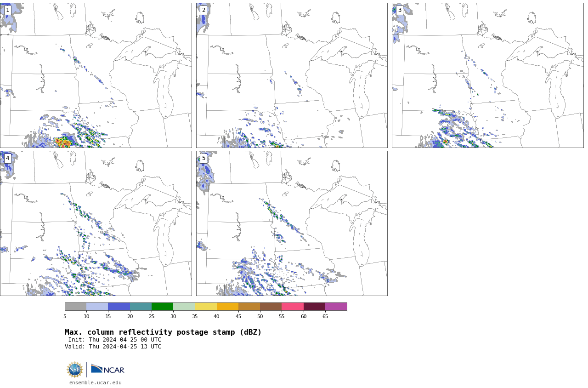Click the Valid: Thu 2024-04-25 13 UTC text
Screen dimensions: 588x388
point(113,347)
